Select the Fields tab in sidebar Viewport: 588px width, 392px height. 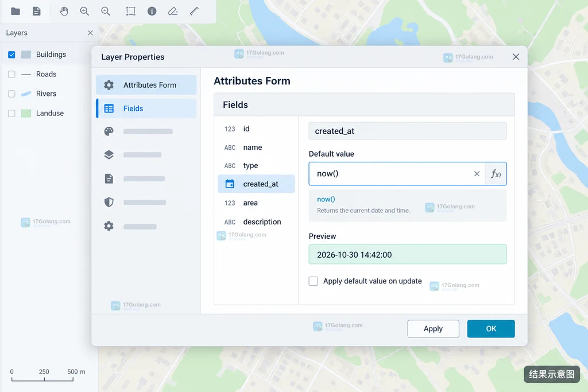pos(146,108)
